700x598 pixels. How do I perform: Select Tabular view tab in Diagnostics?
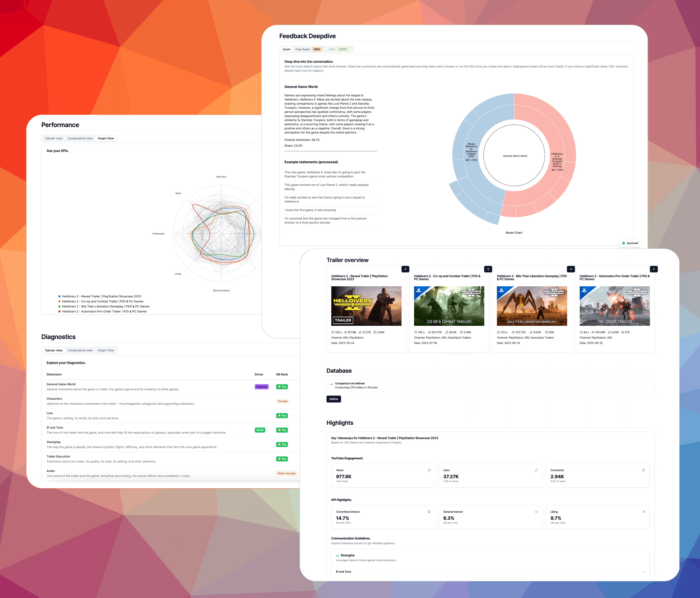53,350
